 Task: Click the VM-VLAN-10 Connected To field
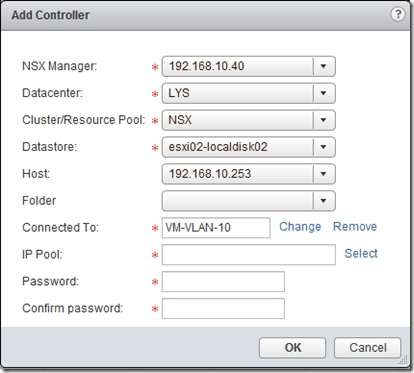point(216,228)
